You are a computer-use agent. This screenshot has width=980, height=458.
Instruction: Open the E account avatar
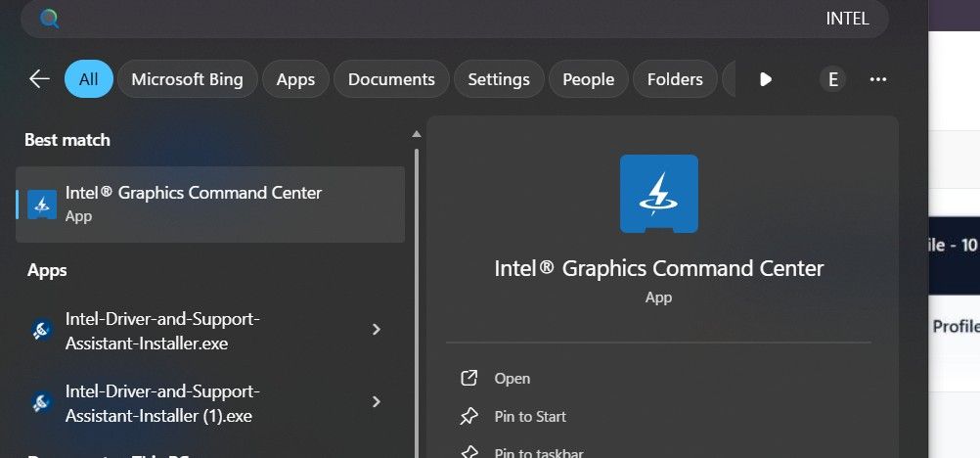[x=832, y=79]
